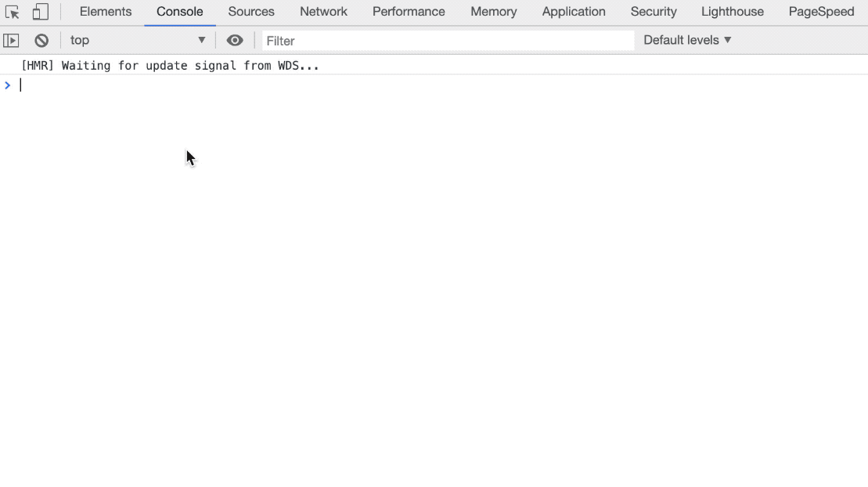
Task: Switch to the Network tab
Action: pos(323,12)
